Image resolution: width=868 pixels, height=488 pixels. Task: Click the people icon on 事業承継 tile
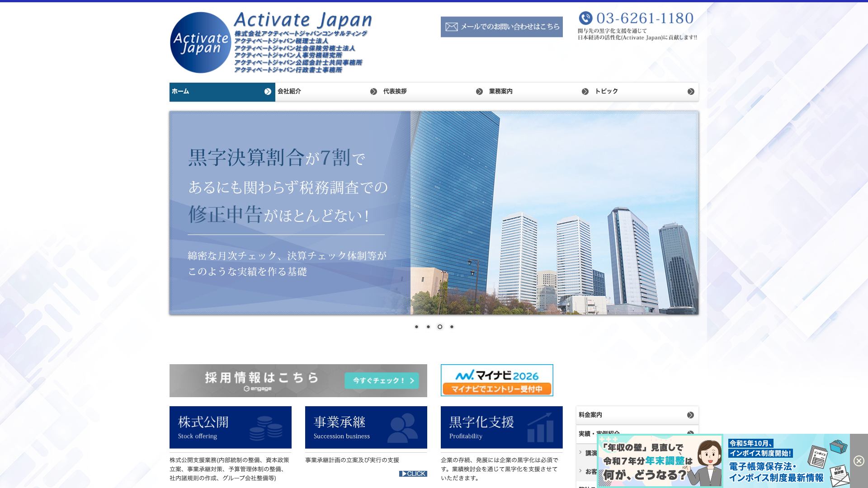point(402,428)
